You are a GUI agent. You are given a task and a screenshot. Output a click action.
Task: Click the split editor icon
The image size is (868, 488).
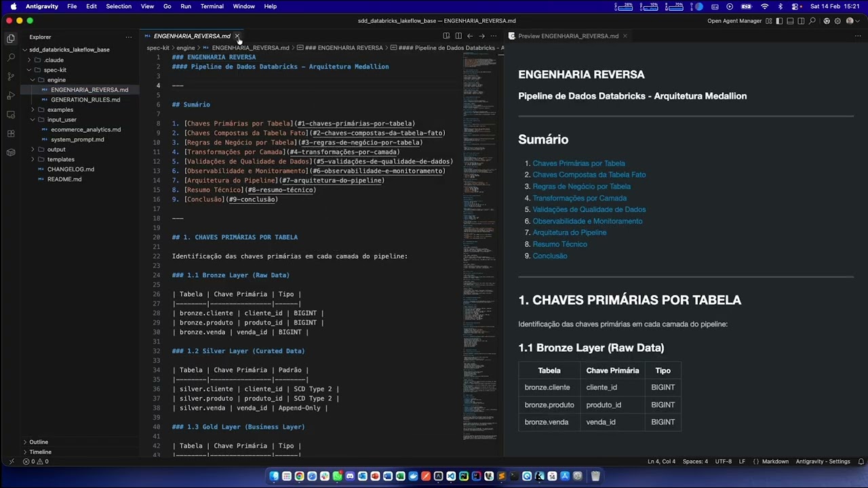coord(458,36)
